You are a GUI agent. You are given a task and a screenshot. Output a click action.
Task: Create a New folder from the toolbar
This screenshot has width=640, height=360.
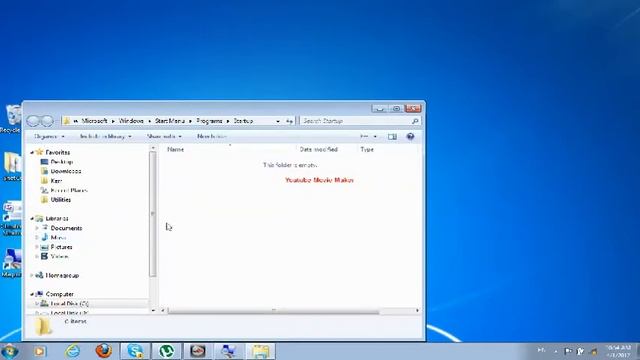[212, 136]
